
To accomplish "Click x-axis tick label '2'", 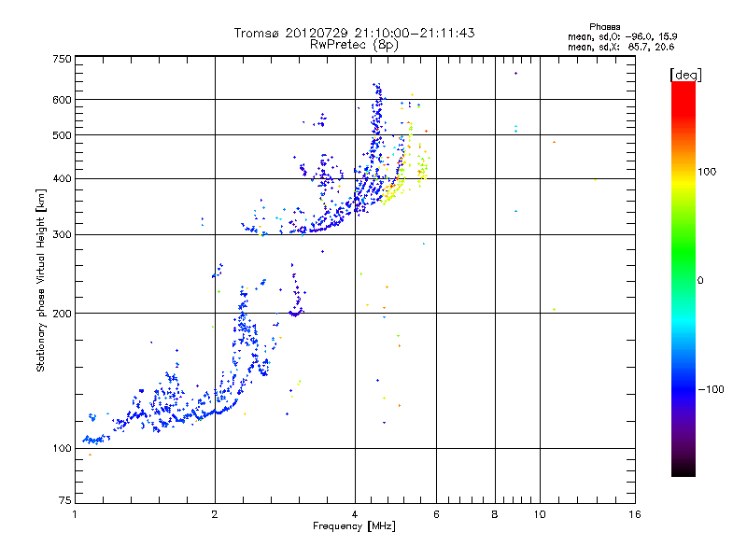I will (x=215, y=514).
